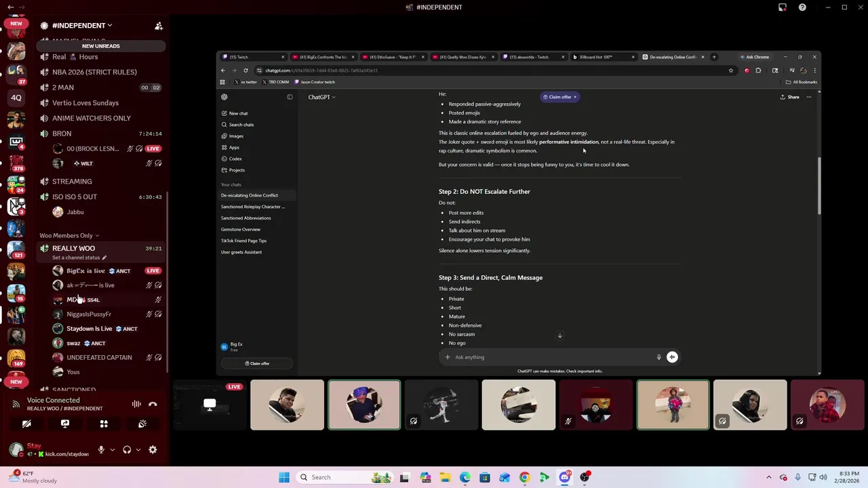The height and width of the screenshot is (488, 868).
Task: Start dictation with microphone icon
Action: coord(658,357)
